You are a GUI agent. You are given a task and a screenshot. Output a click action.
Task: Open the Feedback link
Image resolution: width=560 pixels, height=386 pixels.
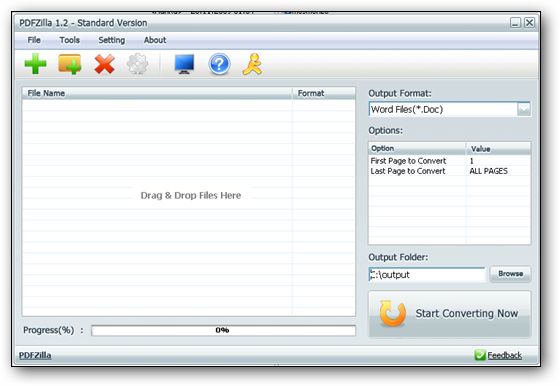tap(504, 355)
